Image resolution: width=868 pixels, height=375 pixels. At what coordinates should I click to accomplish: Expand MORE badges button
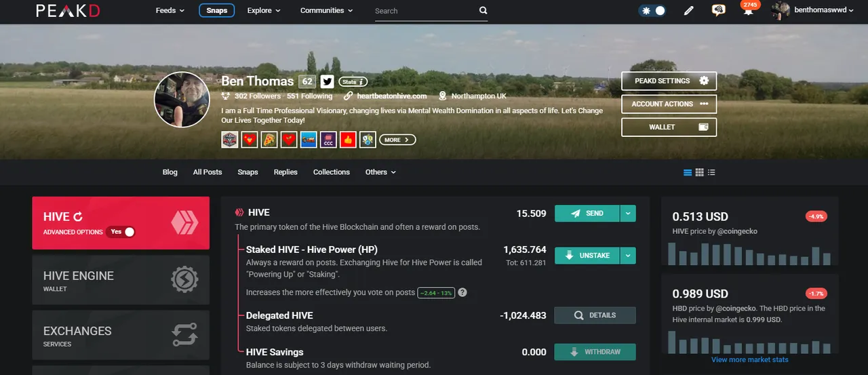(x=397, y=140)
